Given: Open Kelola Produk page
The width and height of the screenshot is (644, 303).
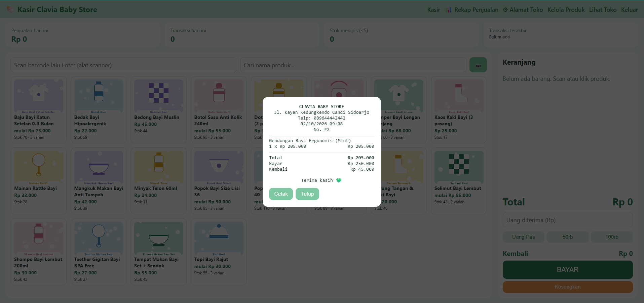Looking at the screenshot, I should coord(566,10).
